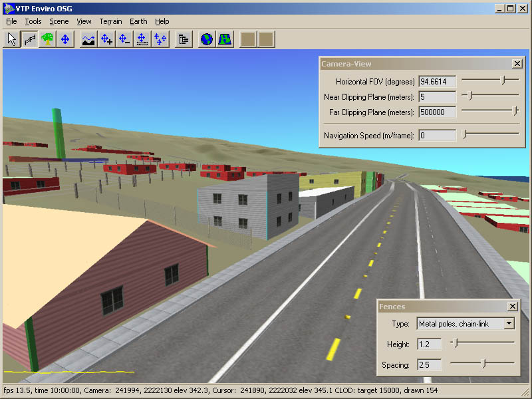Switch to terrain view icon
This screenshot has height=399, width=532.
pos(225,39)
